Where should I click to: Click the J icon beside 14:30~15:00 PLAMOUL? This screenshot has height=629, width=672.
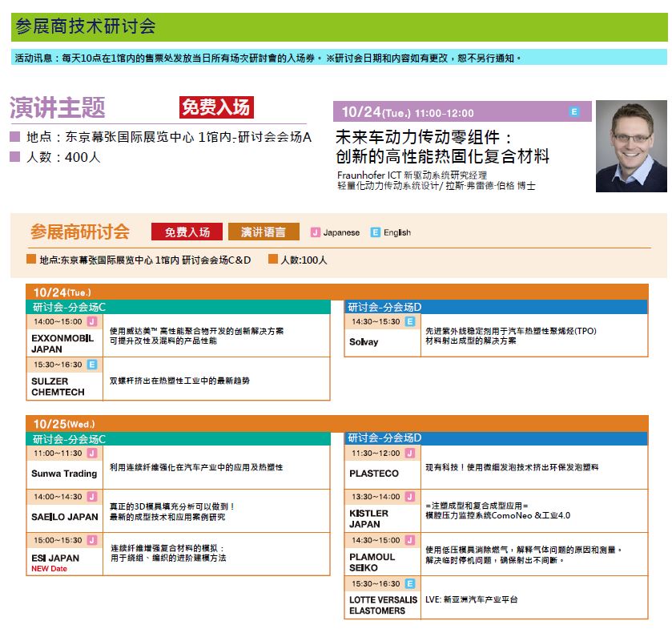410,540
